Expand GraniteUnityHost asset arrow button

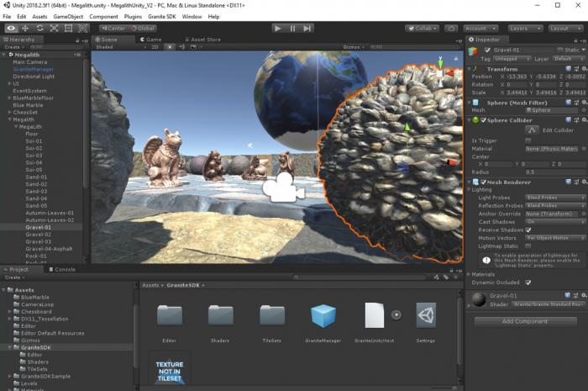click(396, 314)
